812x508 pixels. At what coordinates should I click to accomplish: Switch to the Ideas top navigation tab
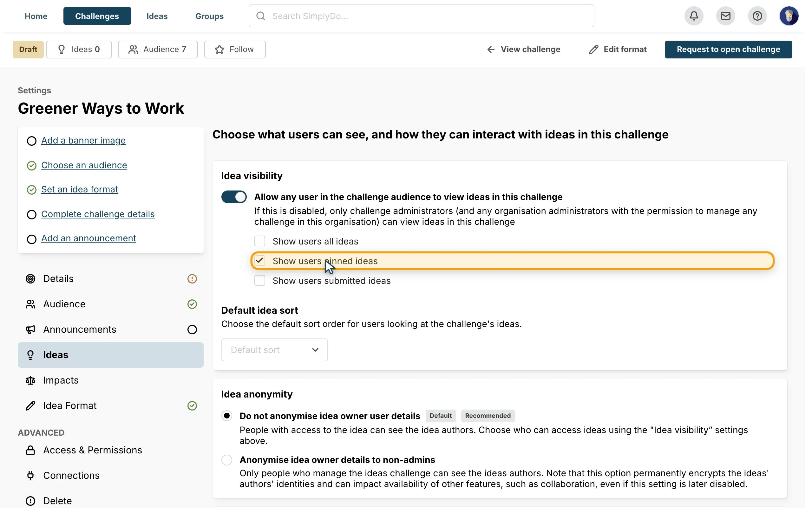pos(157,16)
